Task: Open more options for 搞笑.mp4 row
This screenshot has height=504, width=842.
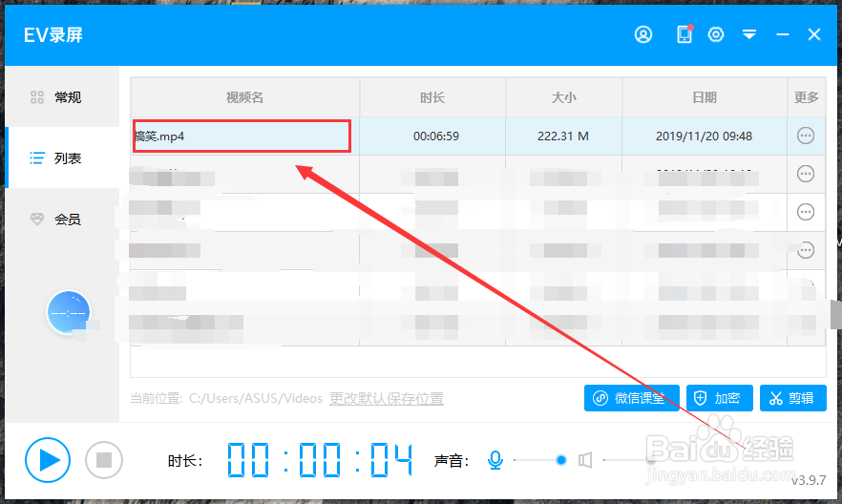Action: click(806, 136)
